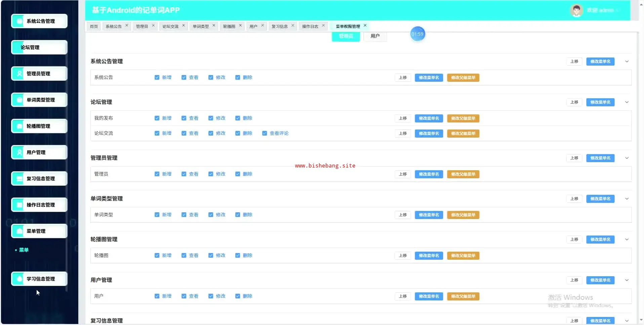Screen dimensions: 644x325
Task: Close the 系统公告 tab with its X
Action: [x=127, y=25]
